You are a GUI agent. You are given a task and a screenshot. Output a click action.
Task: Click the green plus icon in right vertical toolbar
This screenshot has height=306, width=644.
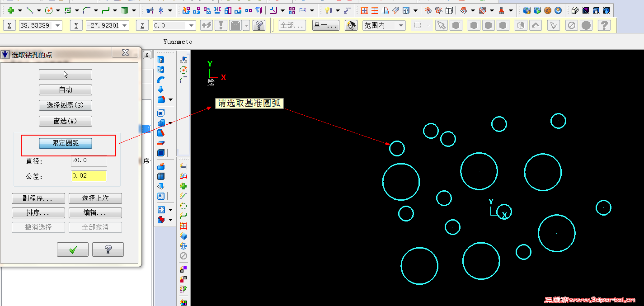(183, 186)
